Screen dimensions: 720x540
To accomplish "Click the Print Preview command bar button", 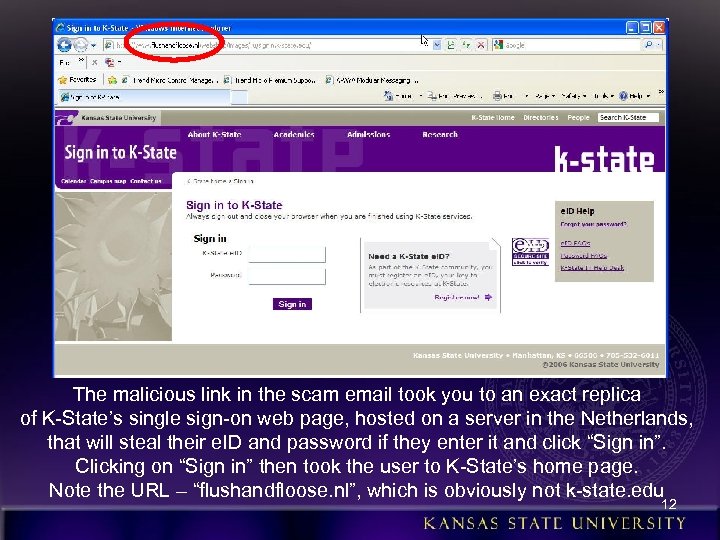I will click(455, 96).
